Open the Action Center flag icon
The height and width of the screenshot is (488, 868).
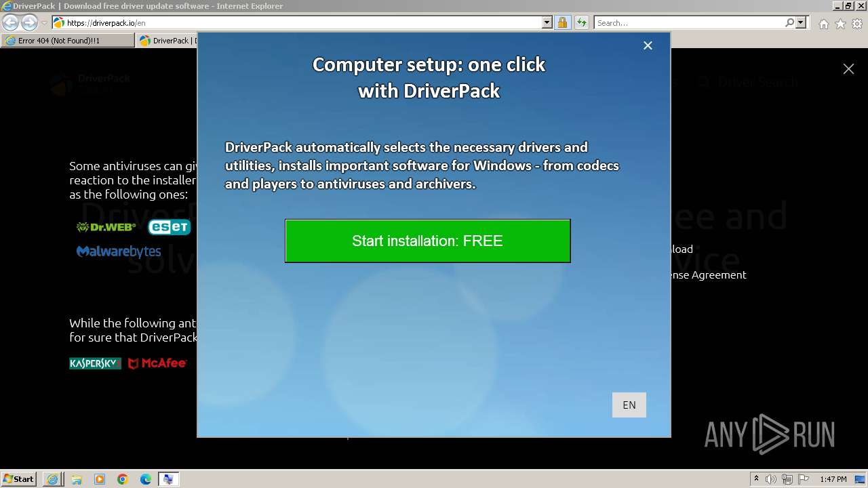click(x=804, y=479)
